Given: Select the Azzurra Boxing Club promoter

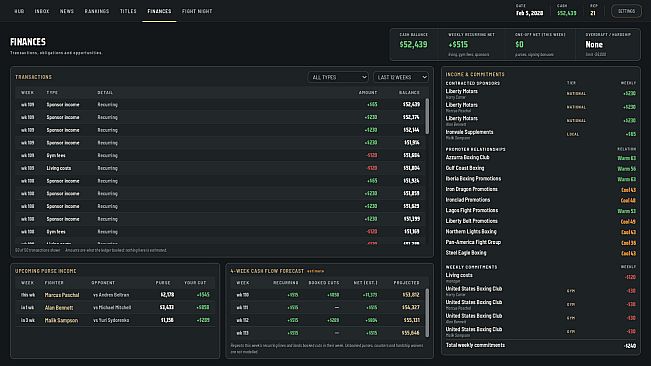Looking at the screenshot, I should coord(541,158).
